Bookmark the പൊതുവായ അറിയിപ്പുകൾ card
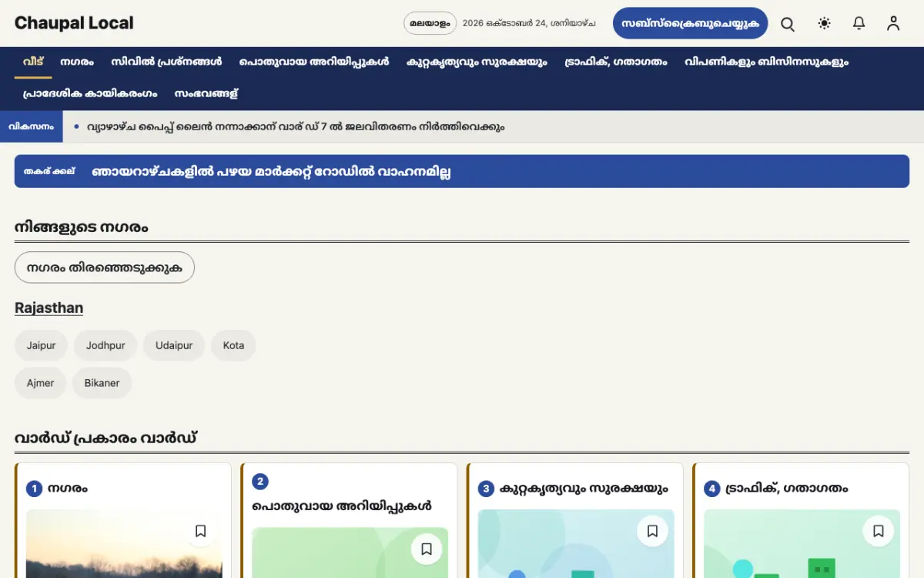924x578 pixels. tap(427, 549)
